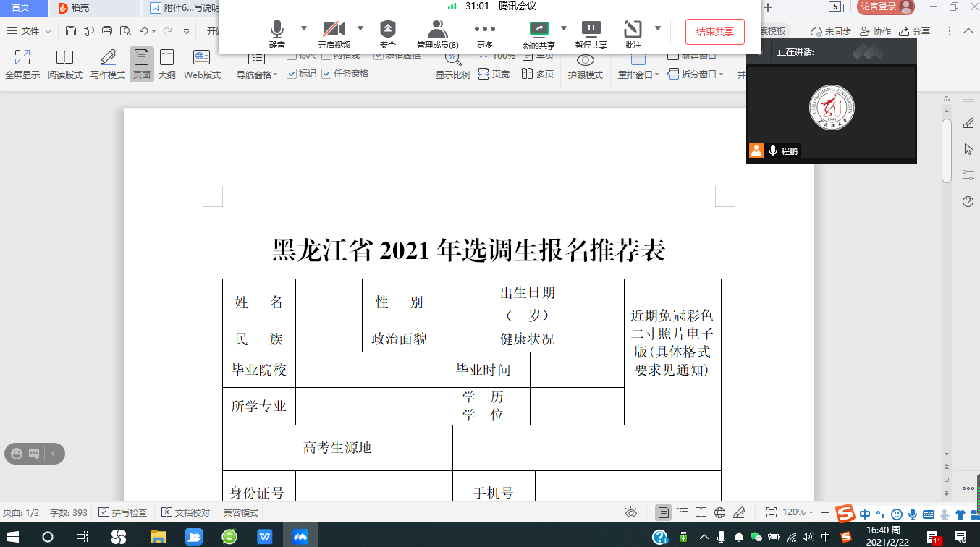
Task: Select the Outline (大纲) view
Action: coord(167,64)
